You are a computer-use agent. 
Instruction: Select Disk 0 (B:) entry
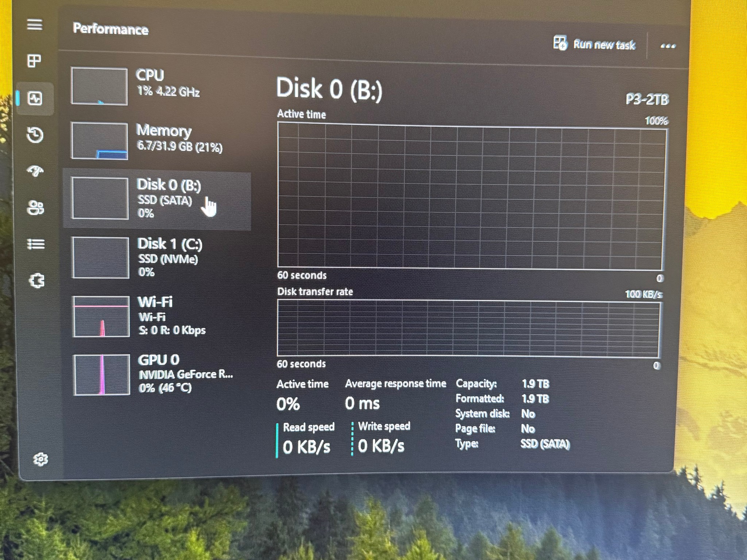(x=158, y=199)
